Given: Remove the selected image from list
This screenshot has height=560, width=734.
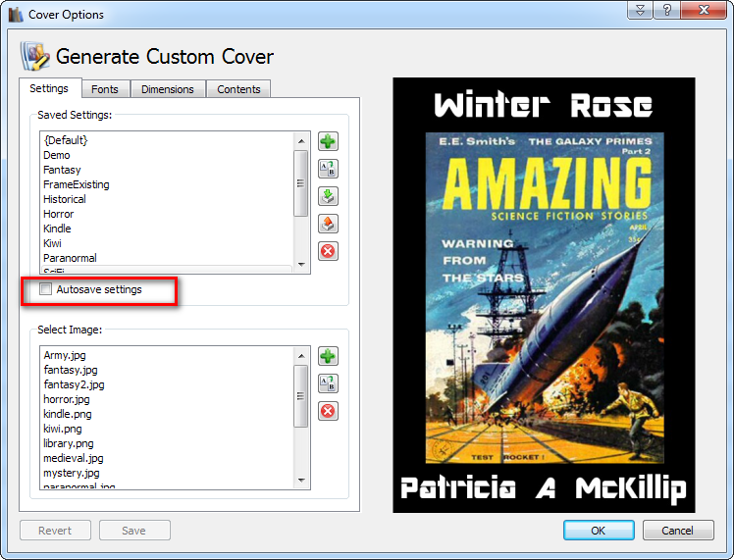Looking at the screenshot, I should click(x=328, y=411).
